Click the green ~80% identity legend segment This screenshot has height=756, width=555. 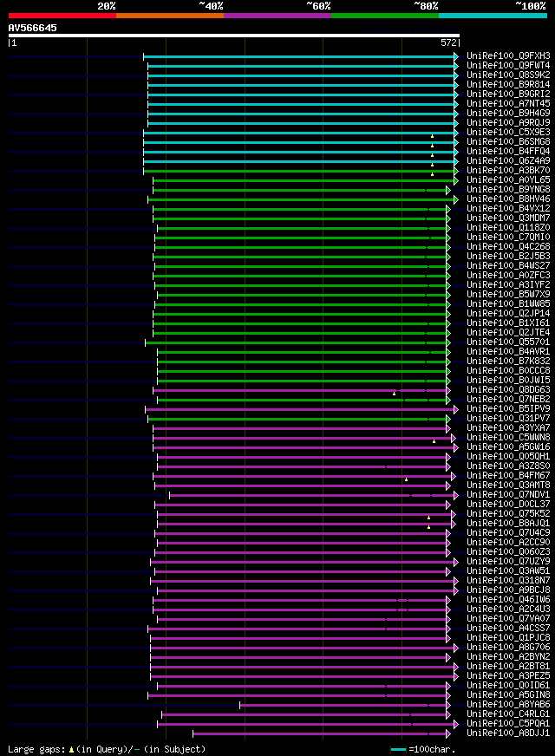[x=385, y=16]
